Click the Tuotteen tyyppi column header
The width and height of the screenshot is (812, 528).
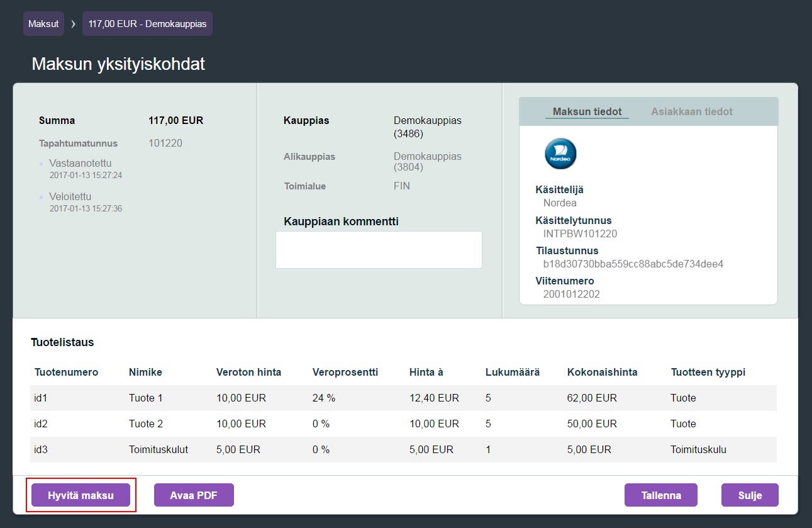click(x=708, y=373)
